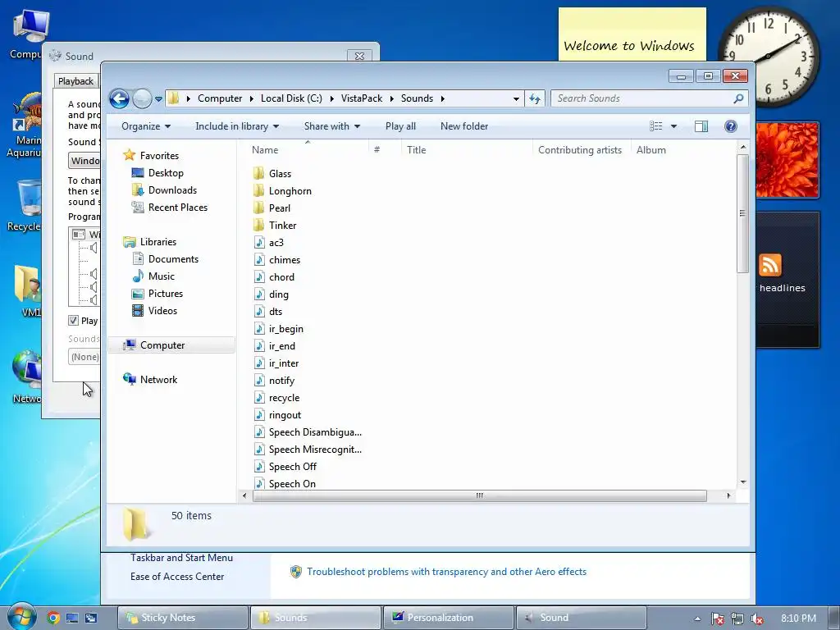This screenshot has height=630, width=840.
Task: Open Downloads in Favorites
Action: tap(172, 190)
